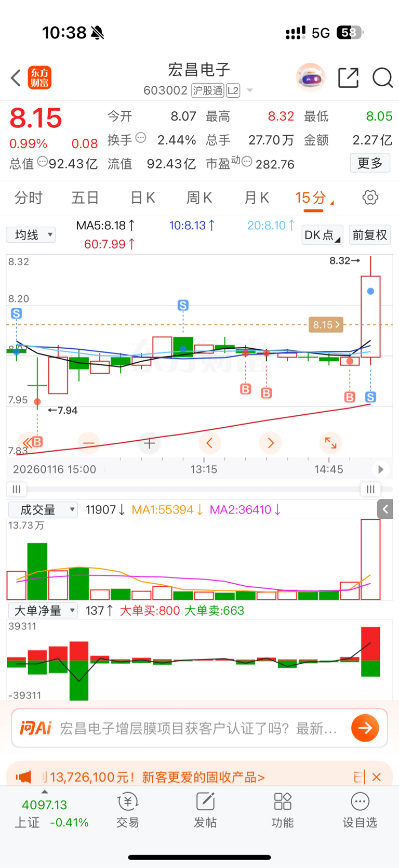399x868 pixels.
Task: Tap the 大单买:800 value
Action: tap(150, 611)
